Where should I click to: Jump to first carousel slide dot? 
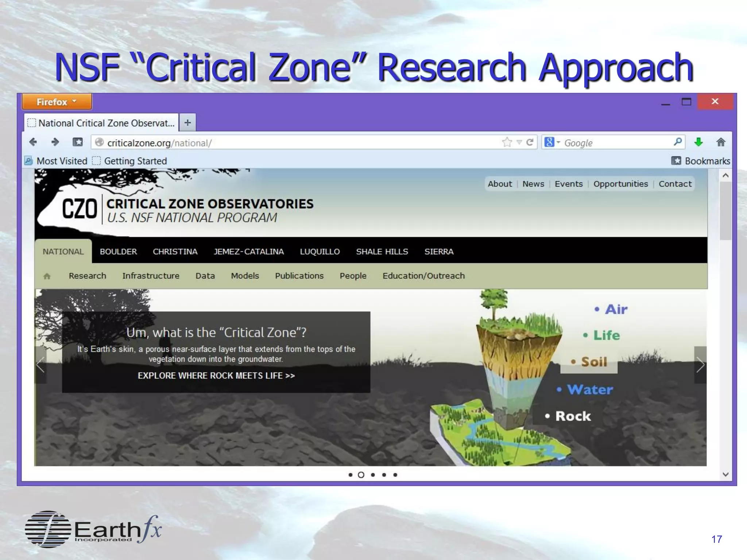click(x=350, y=475)
